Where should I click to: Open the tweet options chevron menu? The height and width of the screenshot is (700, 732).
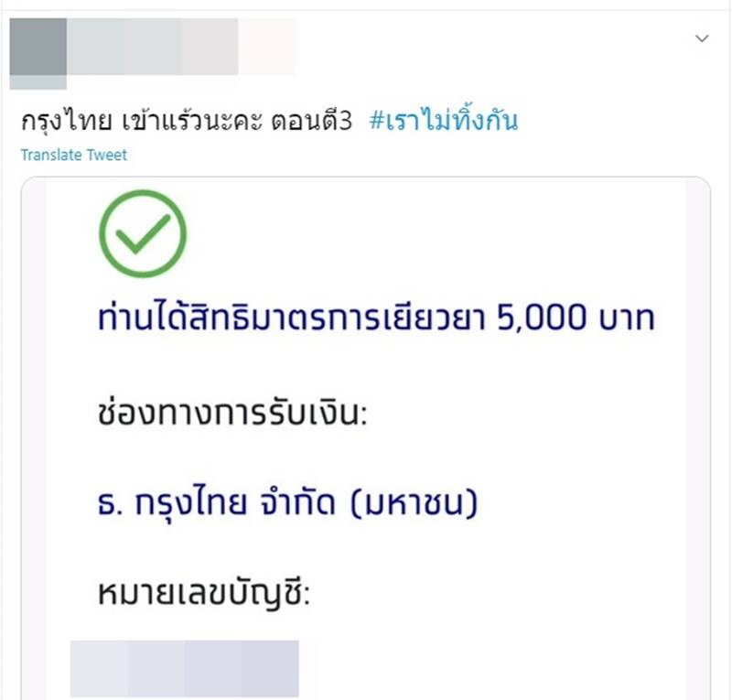702,38
